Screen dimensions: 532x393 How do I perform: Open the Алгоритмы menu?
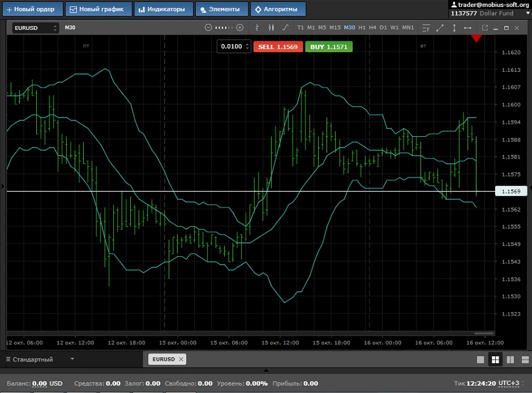click(x=278, y=9)
